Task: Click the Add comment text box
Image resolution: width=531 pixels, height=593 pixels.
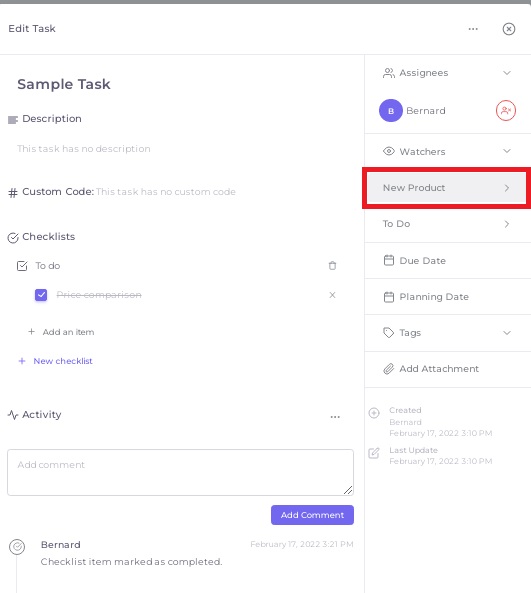Action: coord(180,472)
